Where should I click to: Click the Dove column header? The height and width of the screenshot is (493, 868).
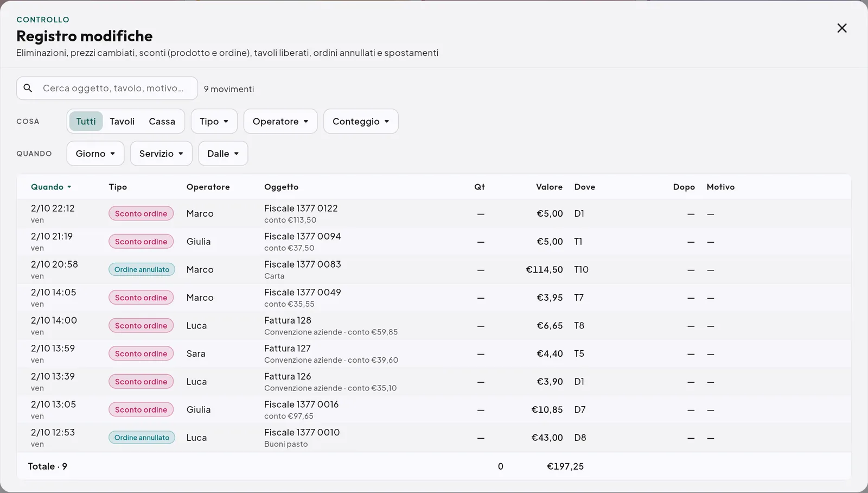point(585,187)
